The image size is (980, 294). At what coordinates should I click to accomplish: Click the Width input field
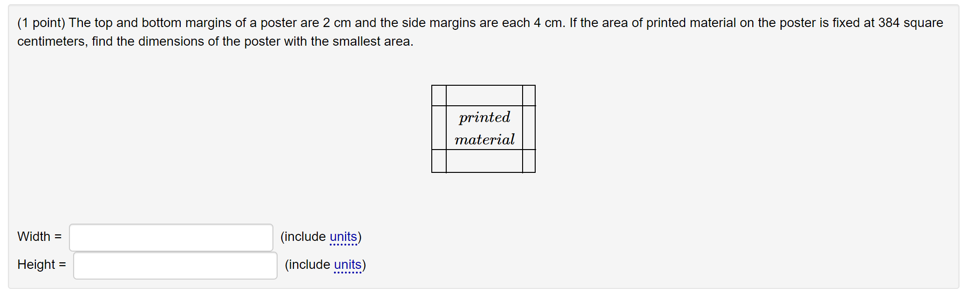[170, 237]
